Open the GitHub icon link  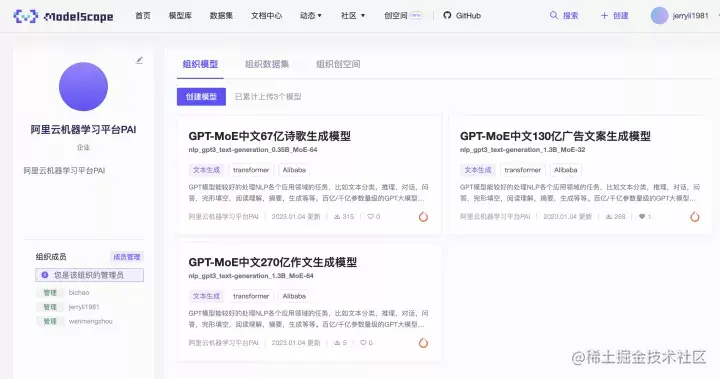tap(447, 16)
